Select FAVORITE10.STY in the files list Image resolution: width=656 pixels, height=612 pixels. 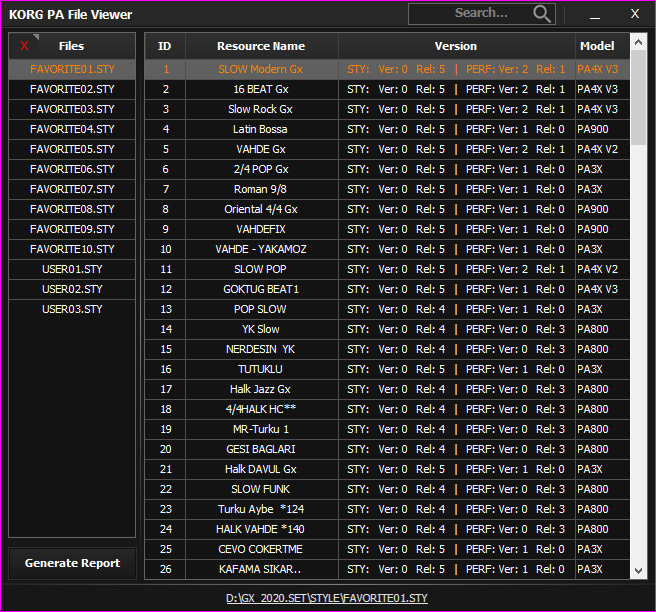[x=72, y=249]
